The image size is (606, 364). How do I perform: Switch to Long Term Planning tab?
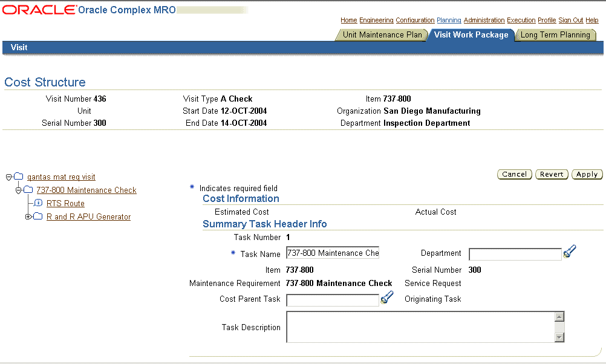click(x=555, y=35)
